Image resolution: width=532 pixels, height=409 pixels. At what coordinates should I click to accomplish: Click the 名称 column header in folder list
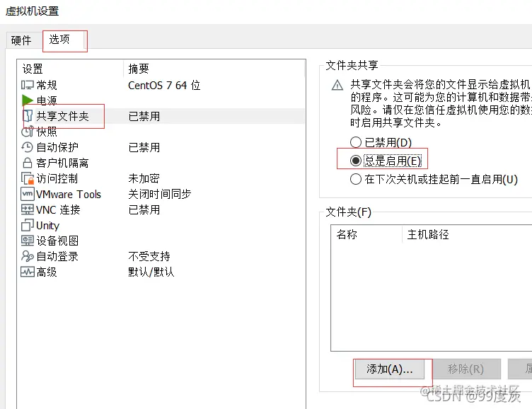tap(347, 234)
